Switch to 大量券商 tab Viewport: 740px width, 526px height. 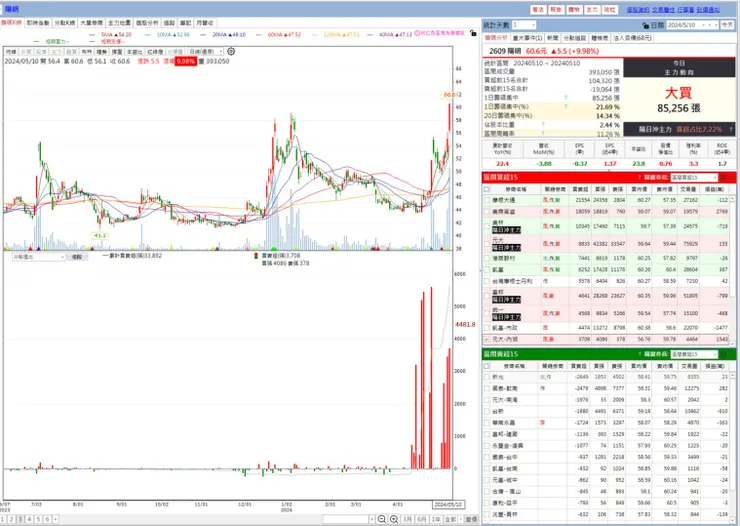[91, 23]
